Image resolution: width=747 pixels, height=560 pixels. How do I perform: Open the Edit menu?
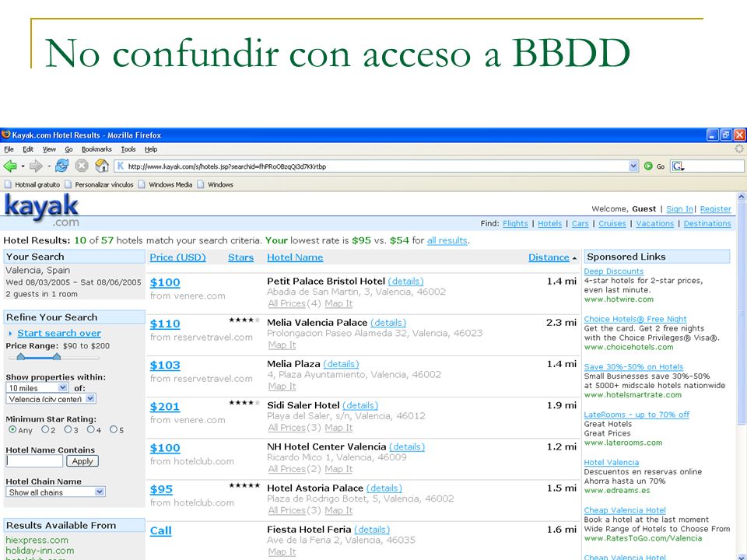28,149
